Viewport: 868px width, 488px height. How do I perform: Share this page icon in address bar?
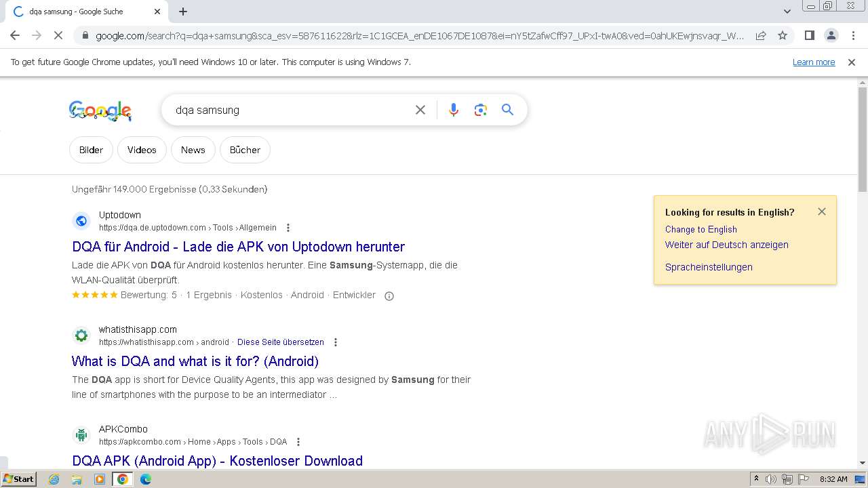coord(761,36)
